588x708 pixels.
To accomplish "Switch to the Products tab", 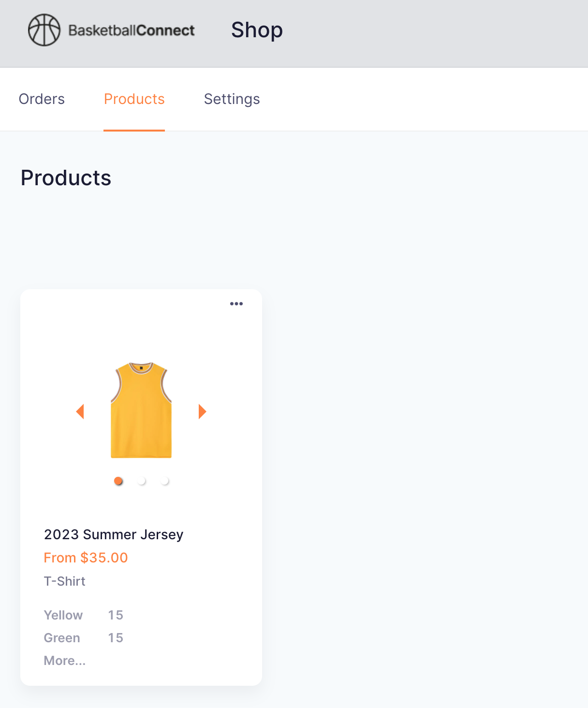I will click(134, 99).
